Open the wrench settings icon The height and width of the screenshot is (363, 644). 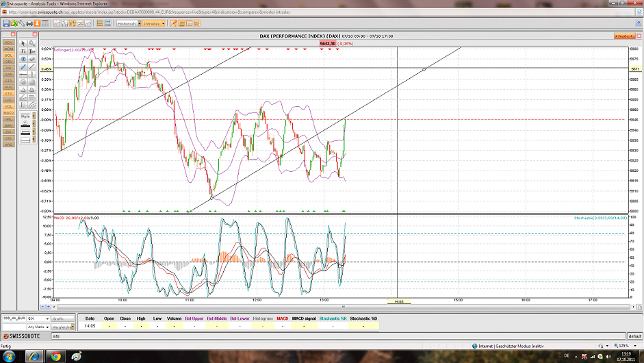[22, 23]
